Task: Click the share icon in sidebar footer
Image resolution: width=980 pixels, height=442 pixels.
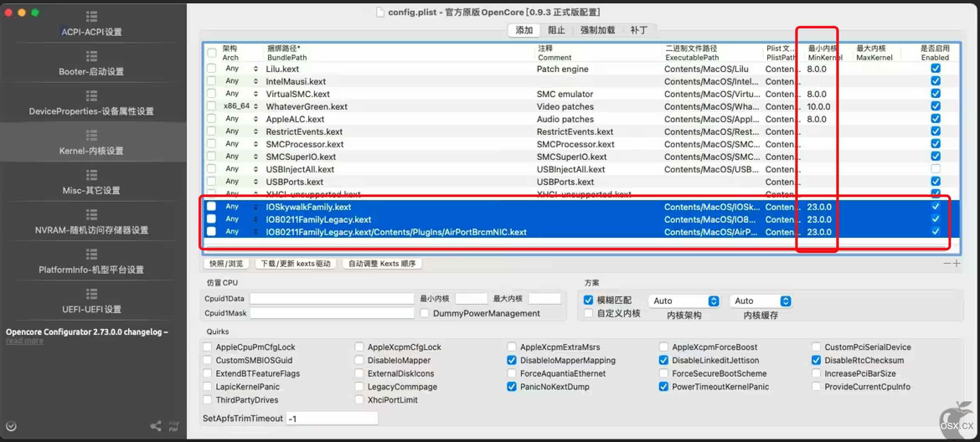Action: coord(156,426)
